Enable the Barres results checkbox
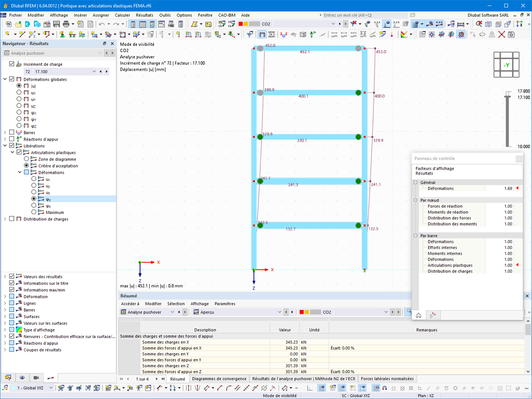This screenshot has width=532, height=399. (x=12, y=132)
